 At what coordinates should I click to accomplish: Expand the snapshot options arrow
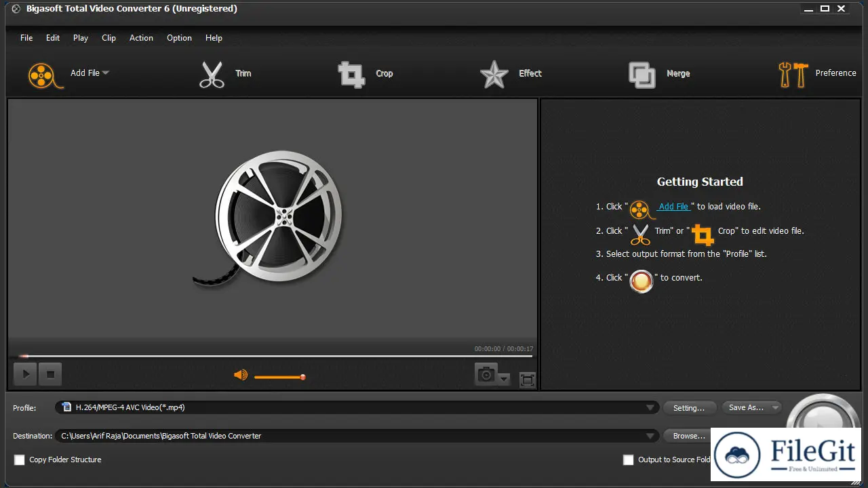[x=503, y=380]
